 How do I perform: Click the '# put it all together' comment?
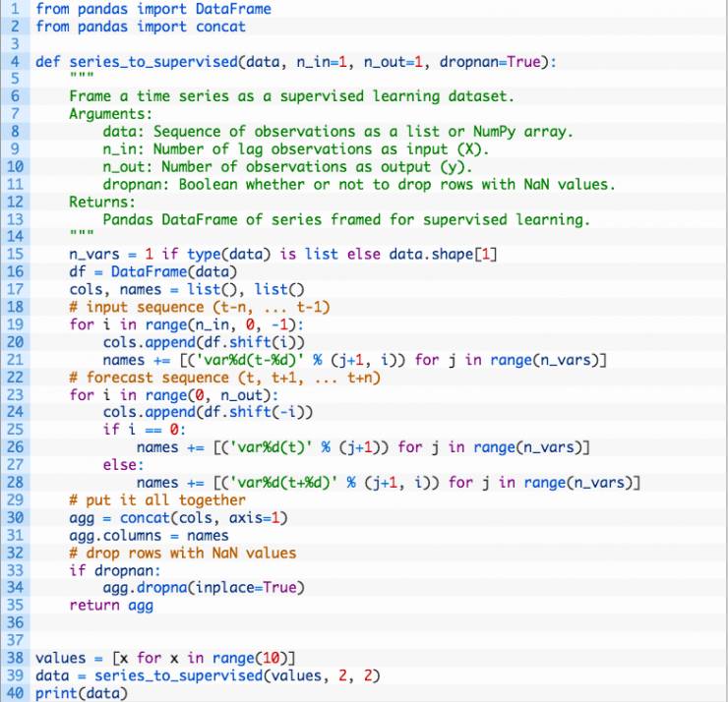click(157, 500)
